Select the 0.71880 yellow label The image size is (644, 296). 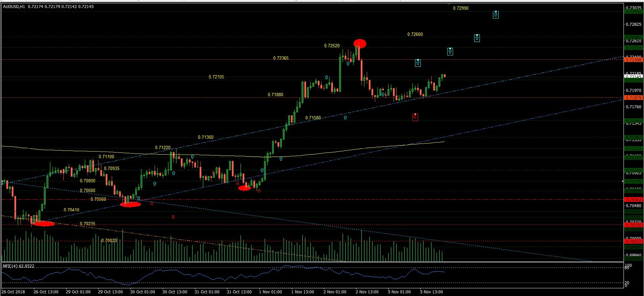[x=275, y=95]
